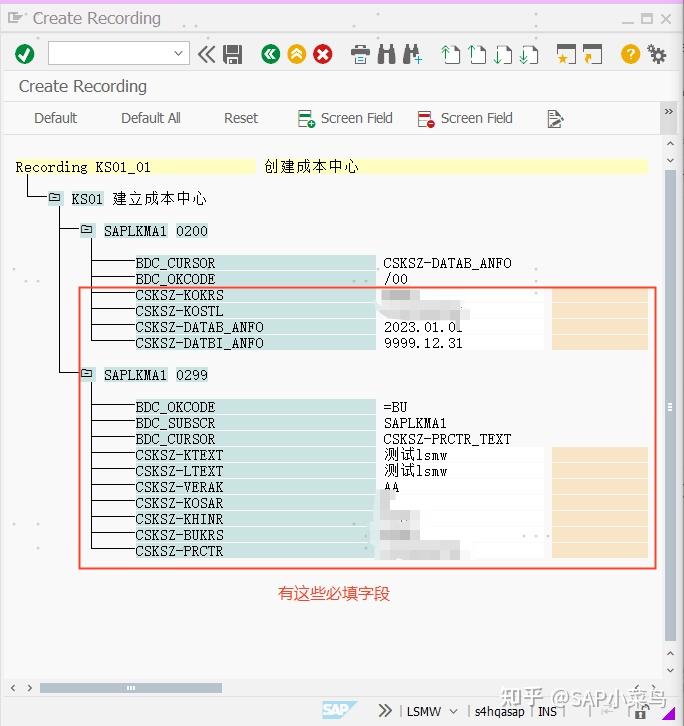Collapse the SAPLKMA1 0299 screen node
This screenshot has height=726, width=684.
tap(87, 374)
